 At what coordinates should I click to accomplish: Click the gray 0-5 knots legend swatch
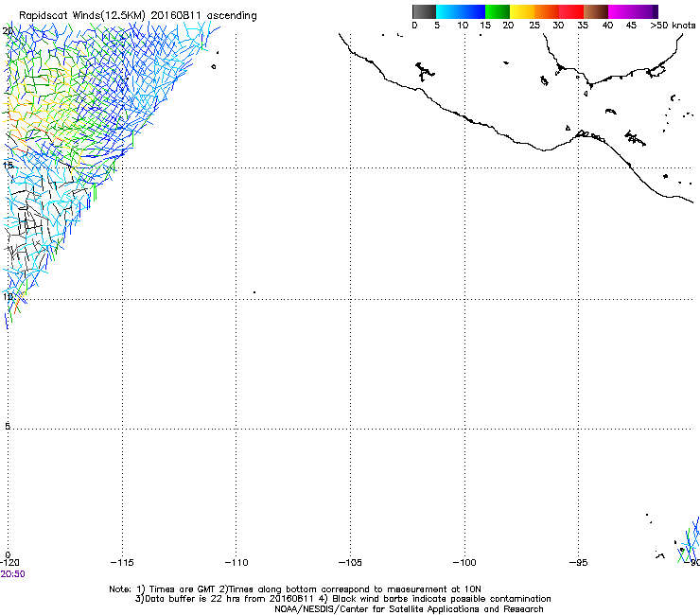tap(424, 11)
